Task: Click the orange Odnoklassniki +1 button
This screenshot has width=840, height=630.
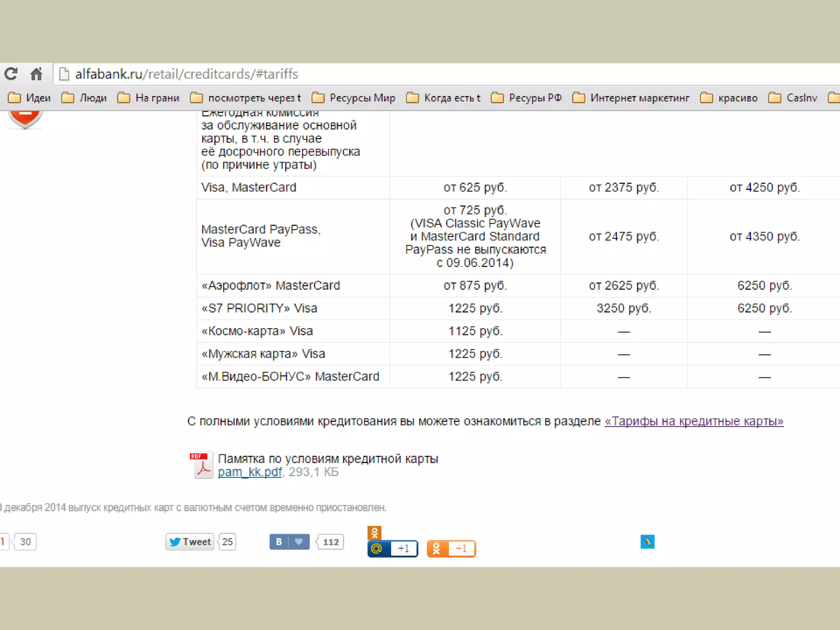Action: point(451,549)
